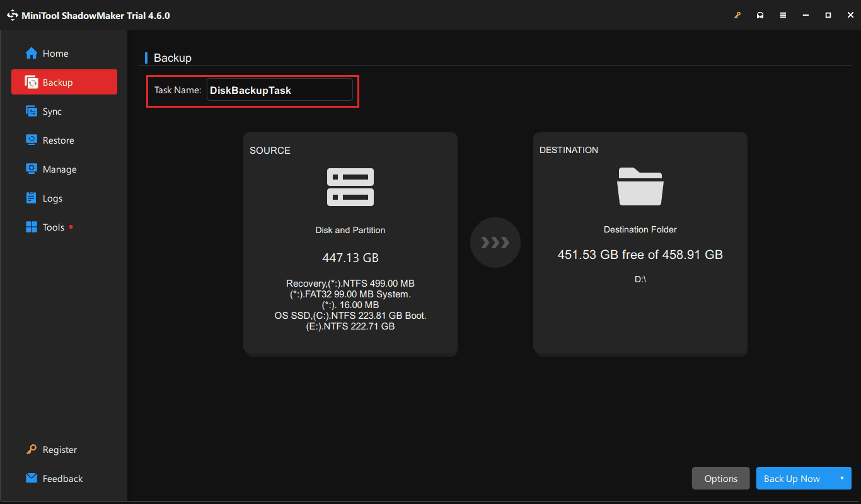The image size is (861, 504).
Task: Go to the Home page
Action: point(64,54)
